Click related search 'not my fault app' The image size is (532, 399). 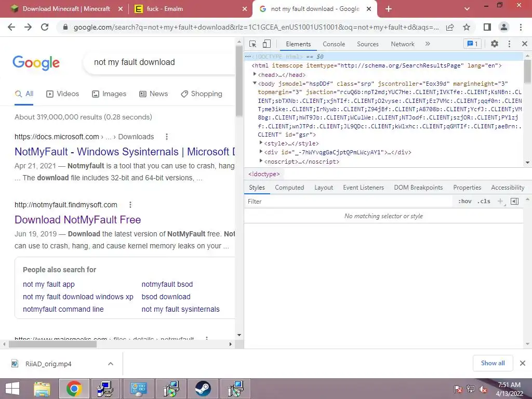(48, 284)
